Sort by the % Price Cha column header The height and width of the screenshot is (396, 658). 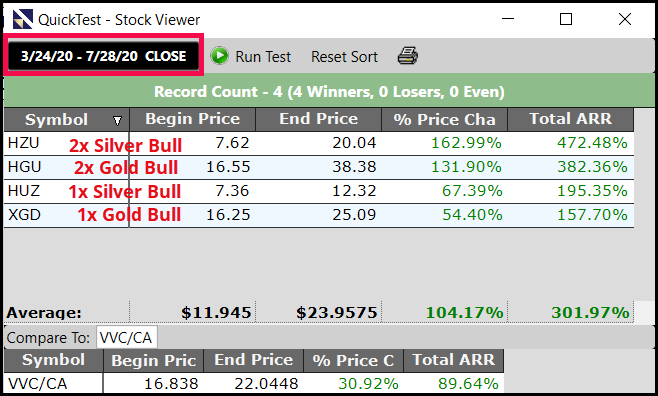pyautogui.click(x=444, y=120)
